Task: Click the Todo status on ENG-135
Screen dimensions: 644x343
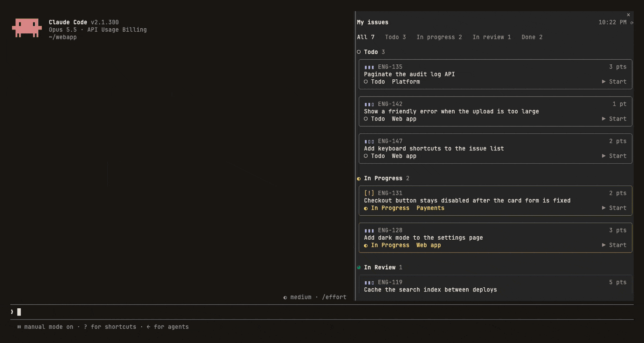Action: coord(374,82)
